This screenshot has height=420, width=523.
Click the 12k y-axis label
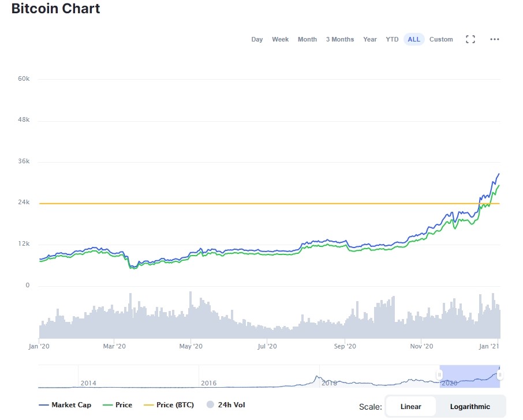(24, 244)
